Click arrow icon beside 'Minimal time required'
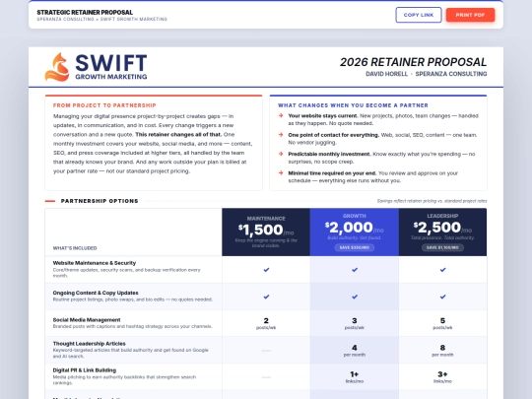The width and height of the screenshot is (532, 399). [x=281, y=173]
